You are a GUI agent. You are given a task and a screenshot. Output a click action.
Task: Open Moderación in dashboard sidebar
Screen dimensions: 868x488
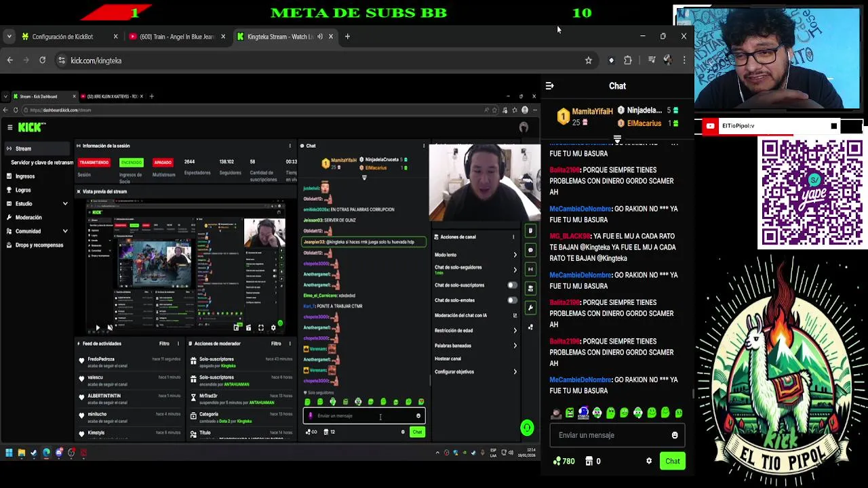point(28,218)
